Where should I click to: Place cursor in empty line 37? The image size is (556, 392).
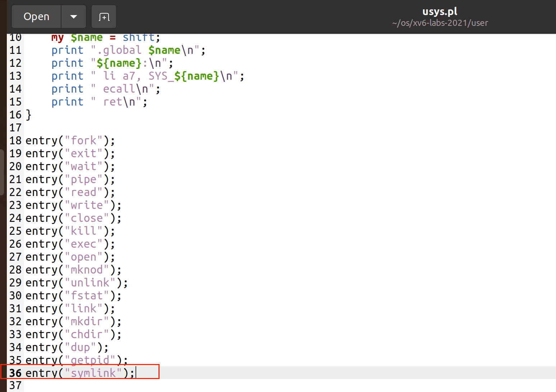pyautogui.click(x=108, y=386)
